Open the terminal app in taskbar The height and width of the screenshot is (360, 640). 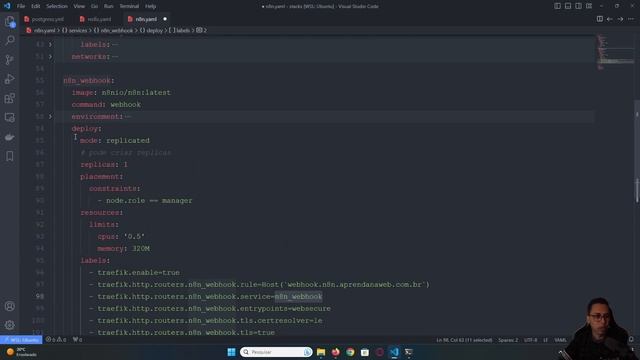409,352
